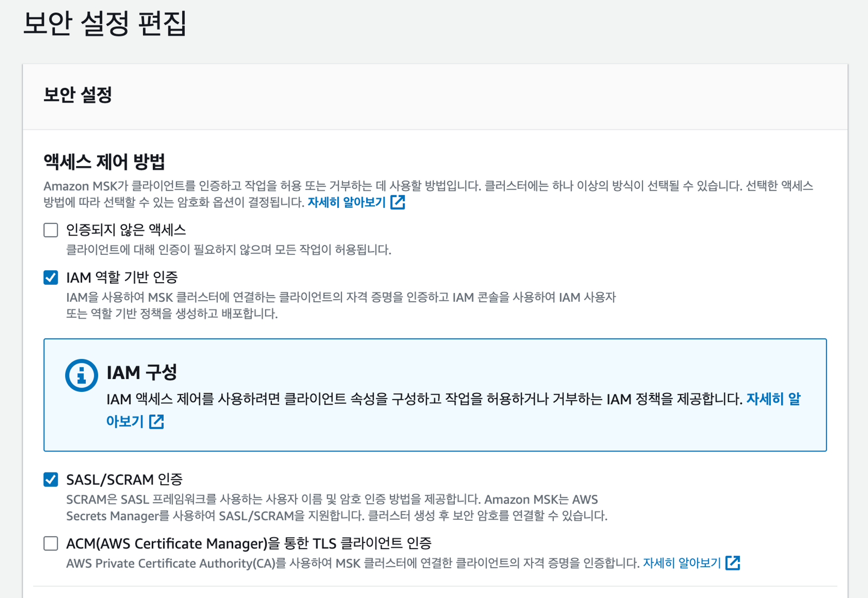868x598 pixels.
Task: Click the 액세스 제어 방법 section heading
Action: [x=104, y=162]
